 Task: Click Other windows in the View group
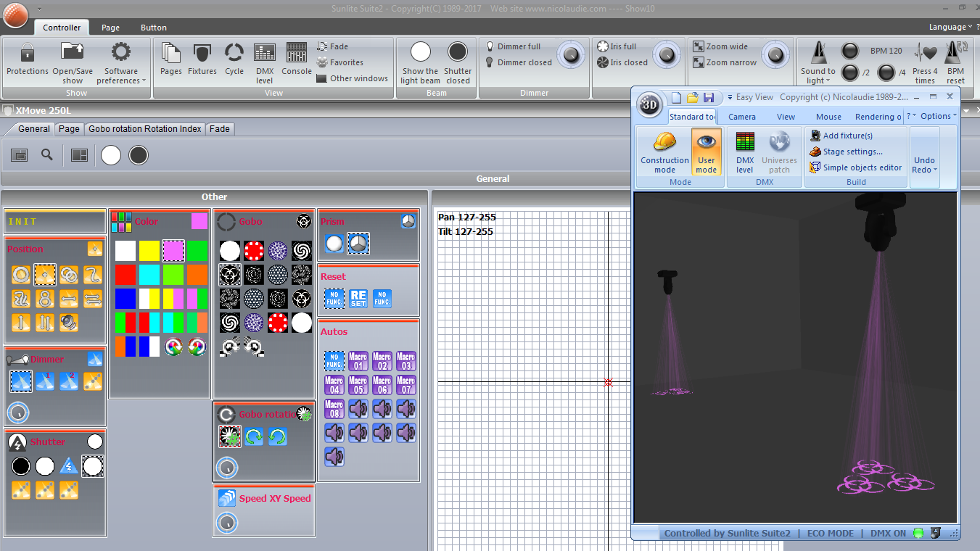click(353, 78)
